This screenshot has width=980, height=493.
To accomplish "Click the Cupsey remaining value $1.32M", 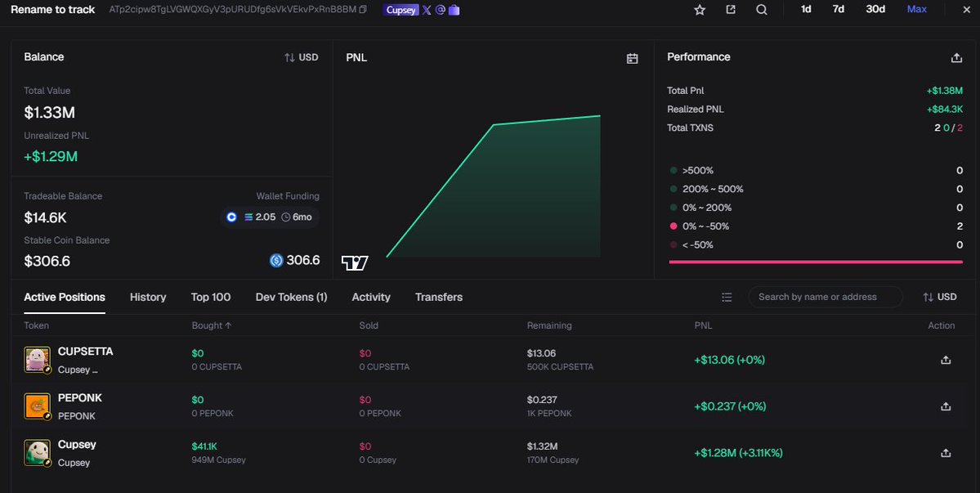I will [x=542, y=446].
